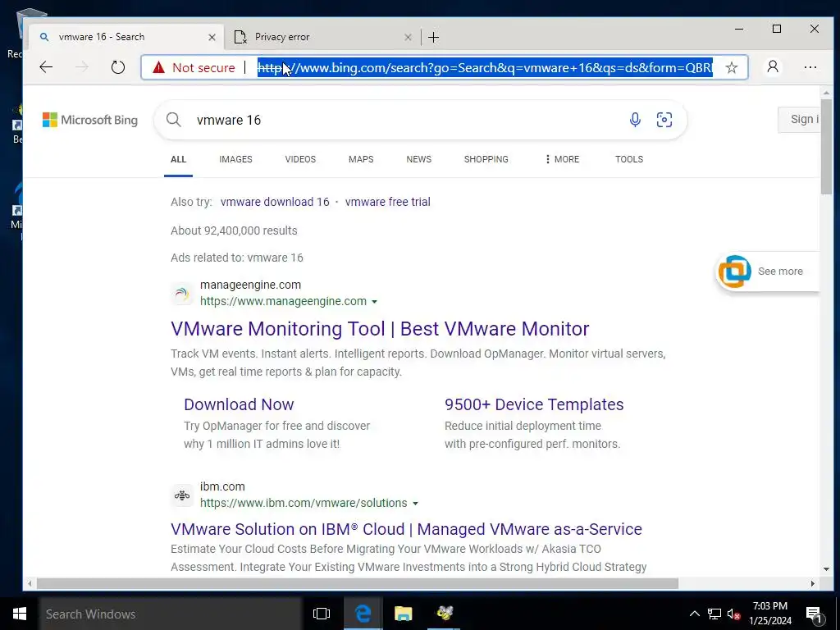
Task: Click the browser address bar URL
Action: tap(485, 67)
